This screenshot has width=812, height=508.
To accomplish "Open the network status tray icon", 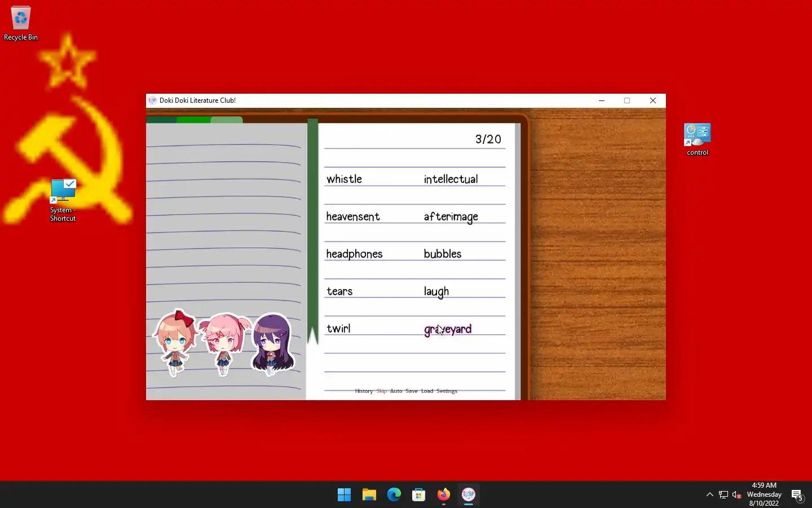I will (x=723, y=495).
